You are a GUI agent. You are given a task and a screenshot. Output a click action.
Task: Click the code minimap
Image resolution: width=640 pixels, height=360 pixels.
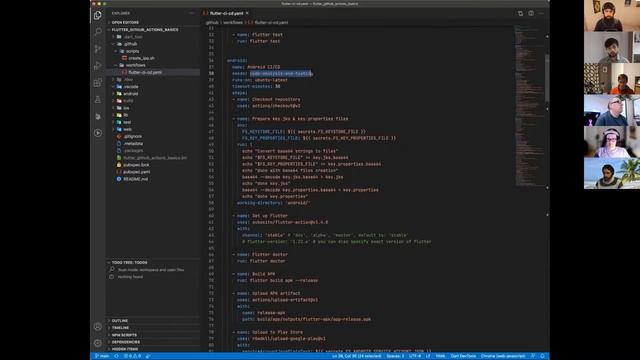tap(529, 106)
